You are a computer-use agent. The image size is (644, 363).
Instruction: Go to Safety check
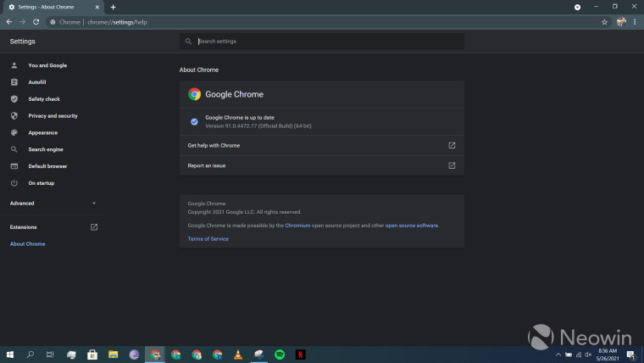click(44, 99)
